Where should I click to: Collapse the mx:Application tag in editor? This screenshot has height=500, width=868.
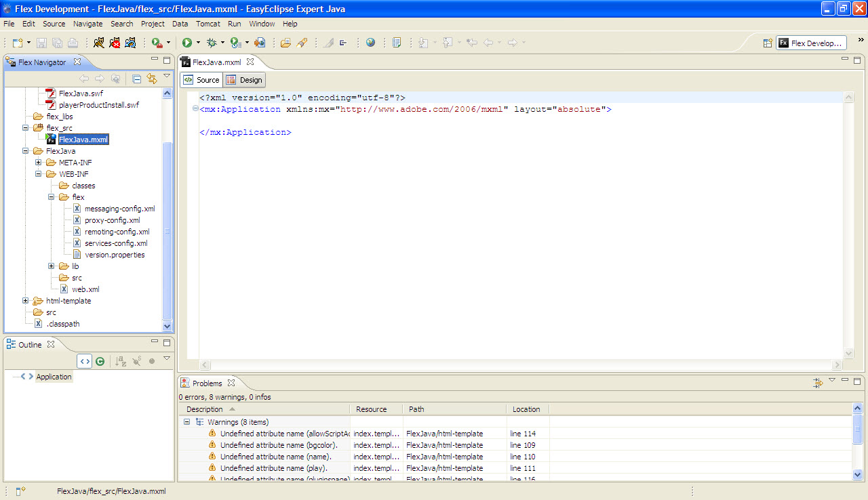click(195, 109)
